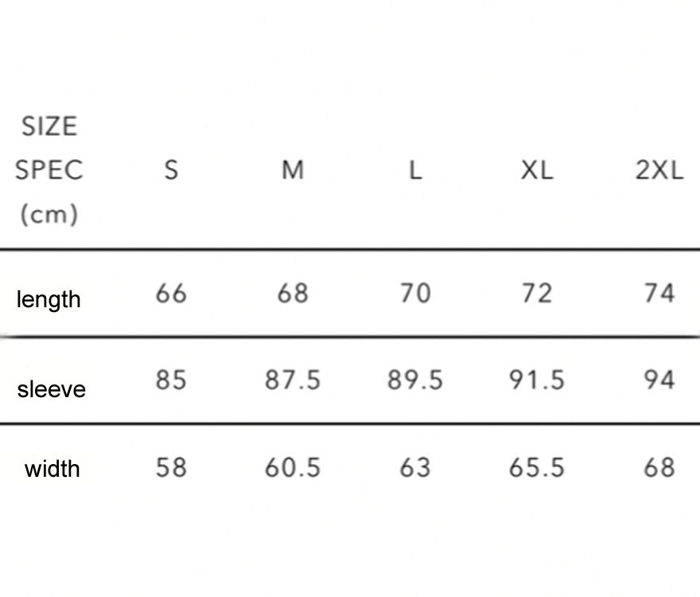The height and width of the screenshot is (597, 700).
Task: Click width value 65.5 for size XL
Action: 537,468
